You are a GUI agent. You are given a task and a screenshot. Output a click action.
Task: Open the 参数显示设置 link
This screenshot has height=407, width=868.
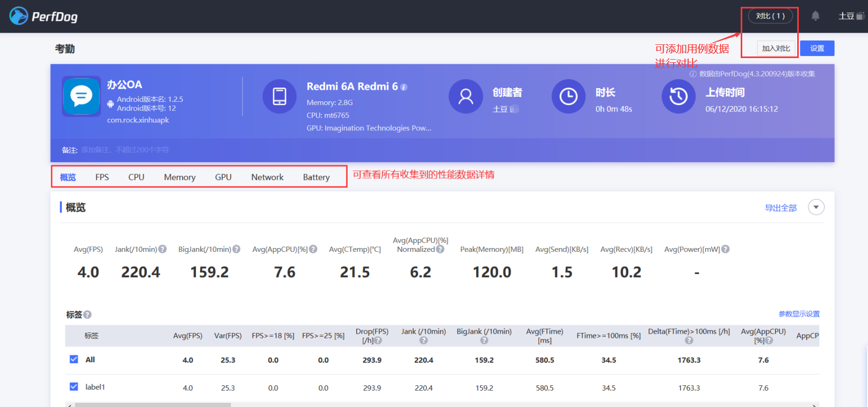(x=799, y=314)
